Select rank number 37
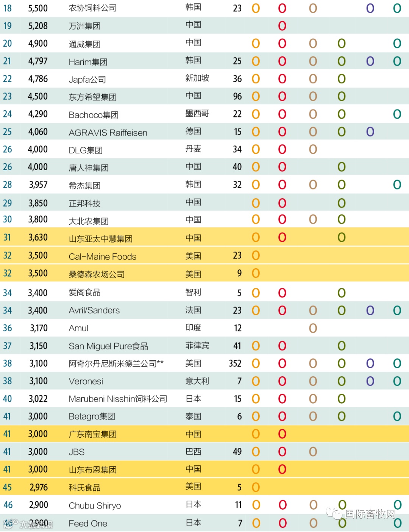The image size is (409, 532). 7,346
